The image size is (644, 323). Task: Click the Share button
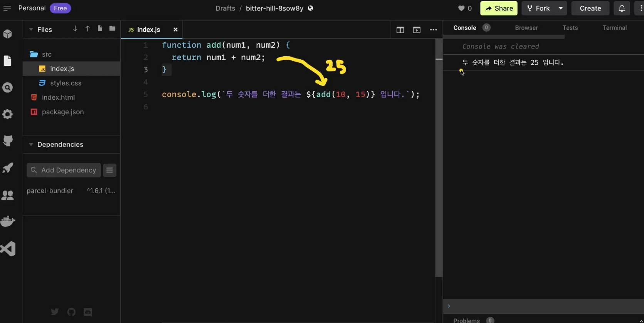point(499,8)
